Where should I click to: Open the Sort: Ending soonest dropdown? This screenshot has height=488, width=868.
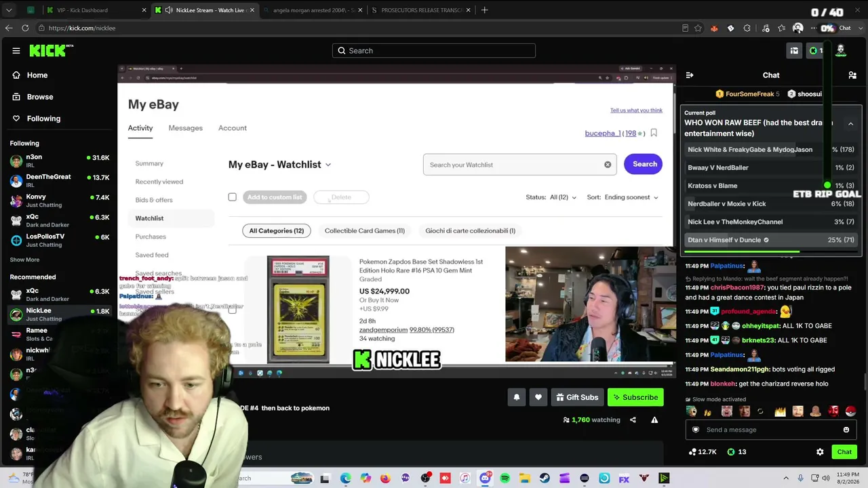coord(623,197)
